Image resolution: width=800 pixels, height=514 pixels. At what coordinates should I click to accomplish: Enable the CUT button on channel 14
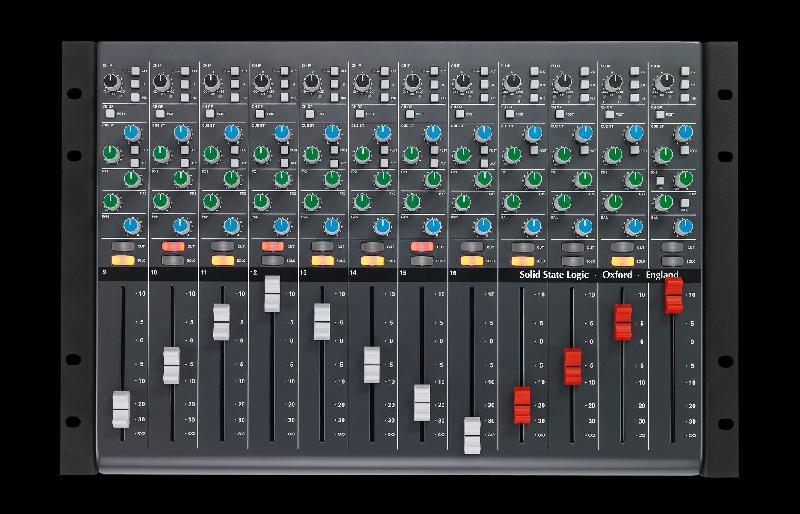(371, 246)
